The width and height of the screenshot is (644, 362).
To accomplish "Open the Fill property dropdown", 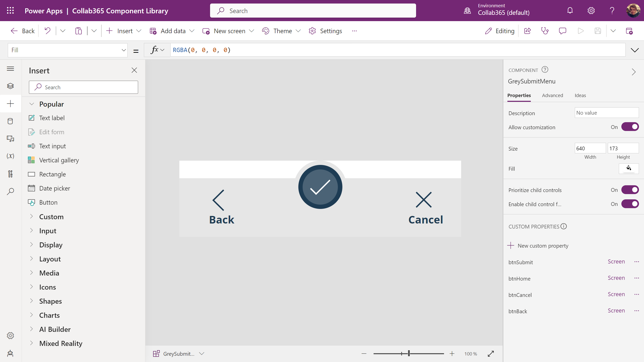I will tap(68, 50).
